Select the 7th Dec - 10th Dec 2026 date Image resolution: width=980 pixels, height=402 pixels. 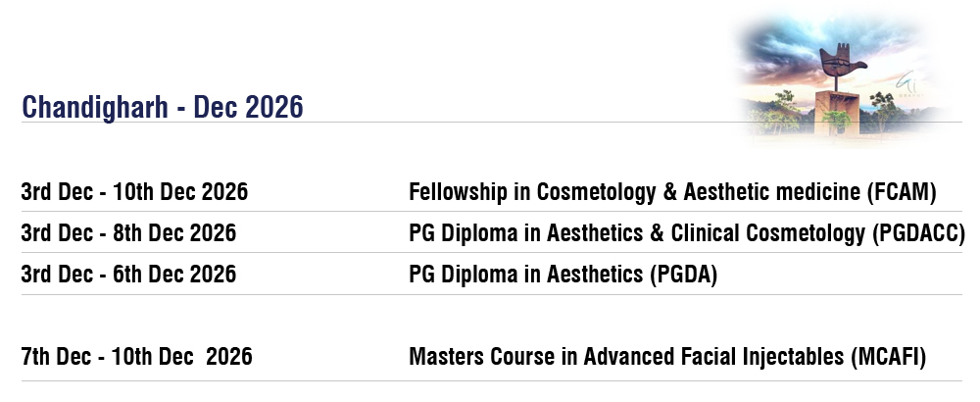(137, 357)
